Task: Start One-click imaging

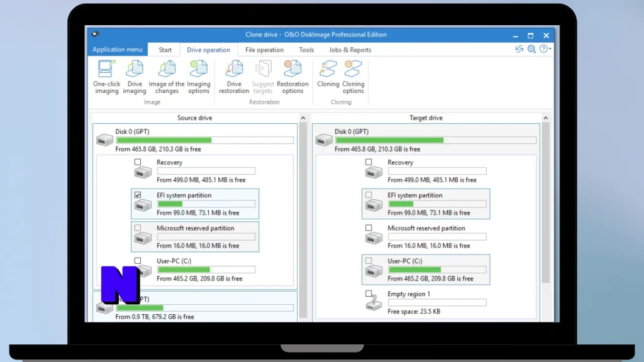Action: click(106, 77)
